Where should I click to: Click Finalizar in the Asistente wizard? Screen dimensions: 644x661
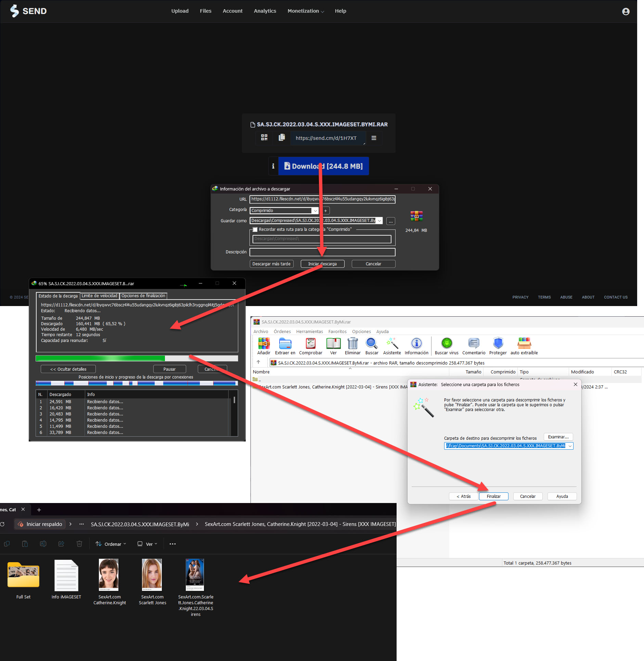[493, 496]
